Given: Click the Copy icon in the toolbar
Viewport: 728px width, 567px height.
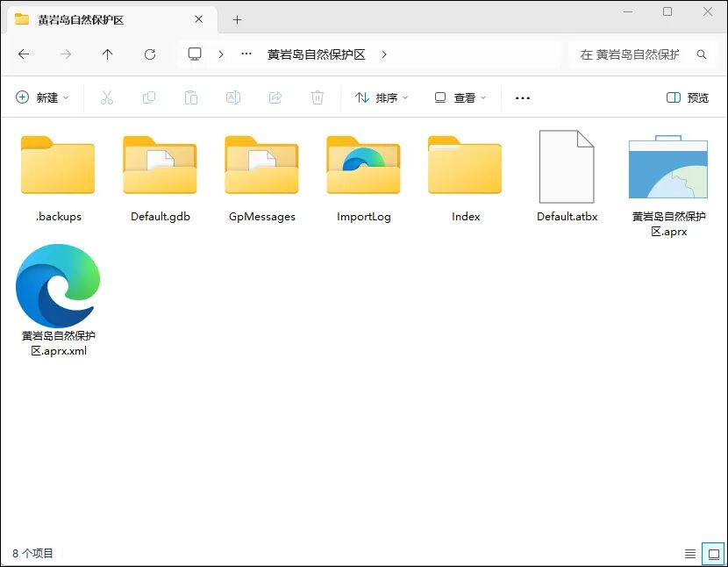Looking at the screenshot, I should 149,97.
